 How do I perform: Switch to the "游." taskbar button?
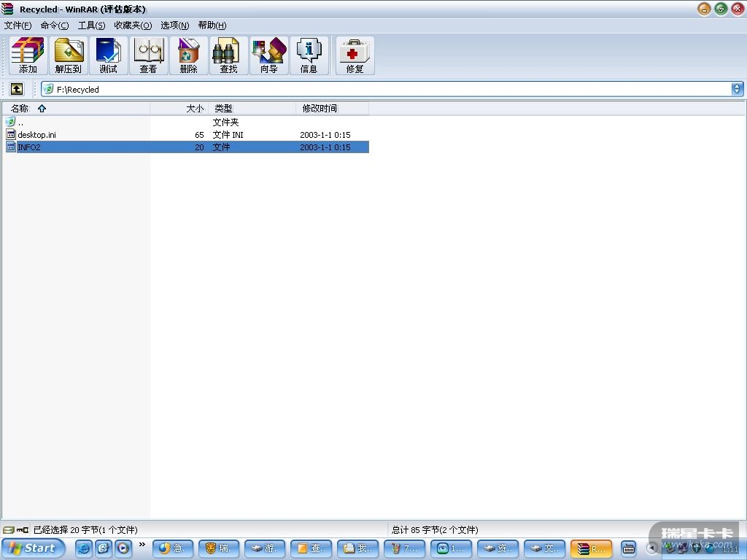coord(265,548)
